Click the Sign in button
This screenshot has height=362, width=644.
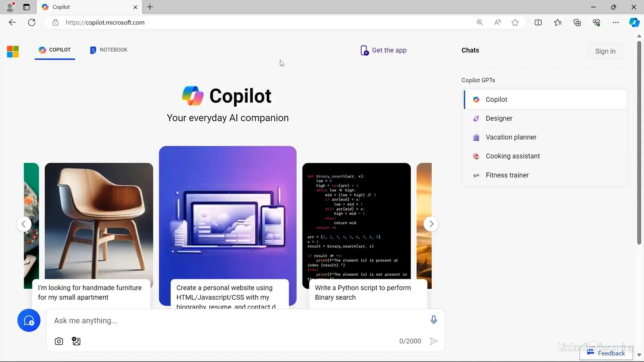(605, 51)
